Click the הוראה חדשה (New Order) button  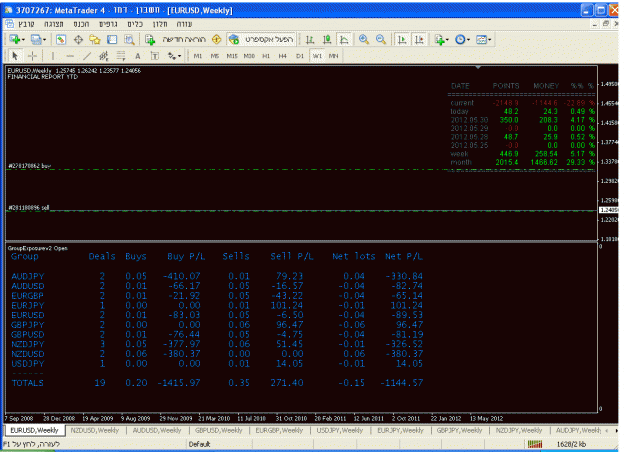176,39
